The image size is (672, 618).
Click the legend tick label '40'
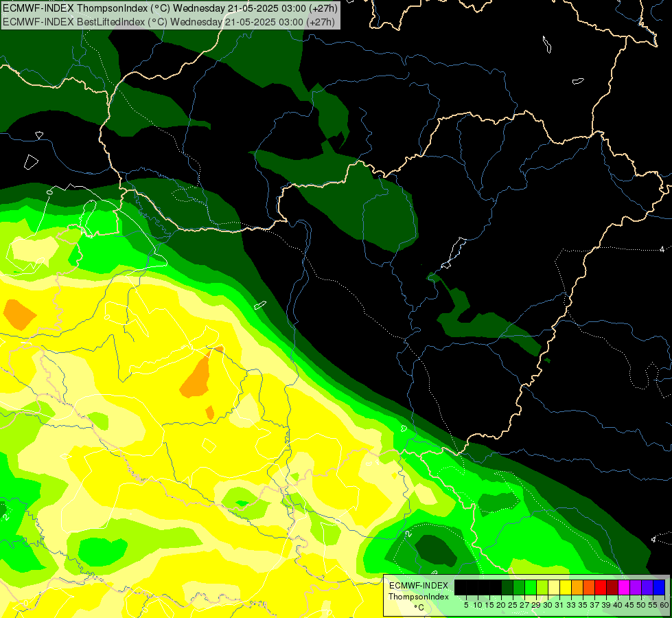[618, 605]
